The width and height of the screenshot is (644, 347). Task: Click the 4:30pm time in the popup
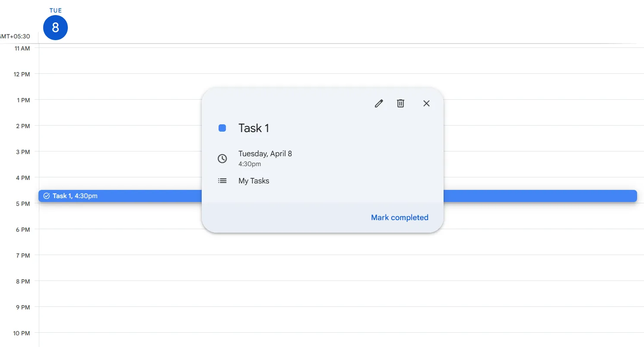pyautogui.click(x=250, y=164)
